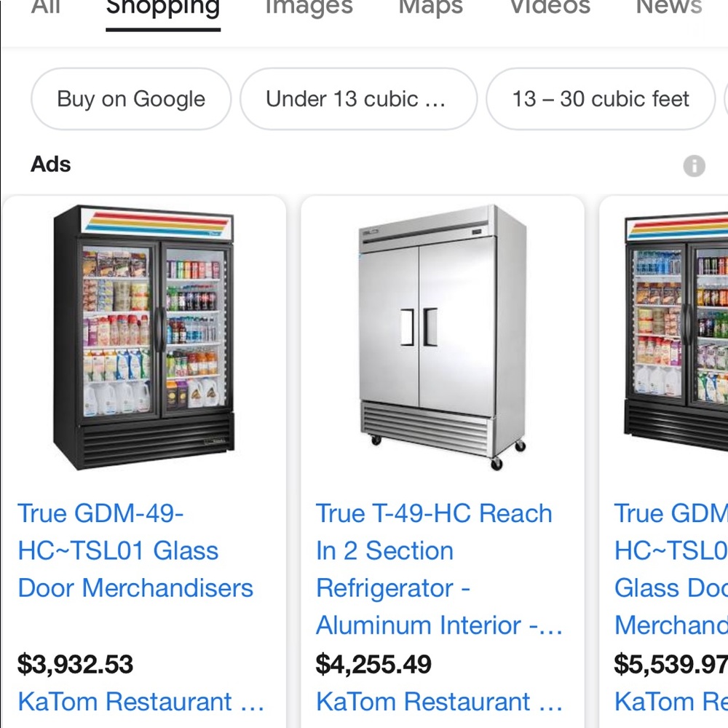Screen dimensions: 728x728
Task: Open True GDM-49-HC~TSL01 Glass Door Merchandisers link
Action: (x=135, y=550)
